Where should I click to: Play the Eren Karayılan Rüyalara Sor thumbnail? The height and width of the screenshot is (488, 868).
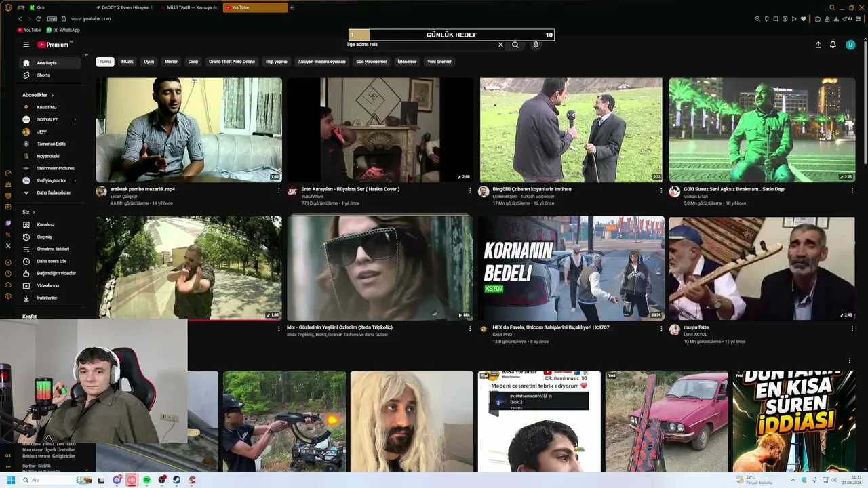[380, 129]
